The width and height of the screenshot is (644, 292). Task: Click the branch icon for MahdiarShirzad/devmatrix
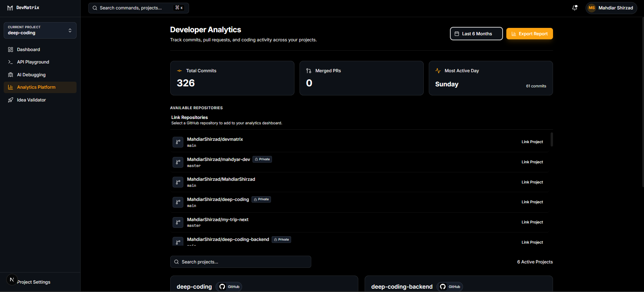click(x=178, y=142)
